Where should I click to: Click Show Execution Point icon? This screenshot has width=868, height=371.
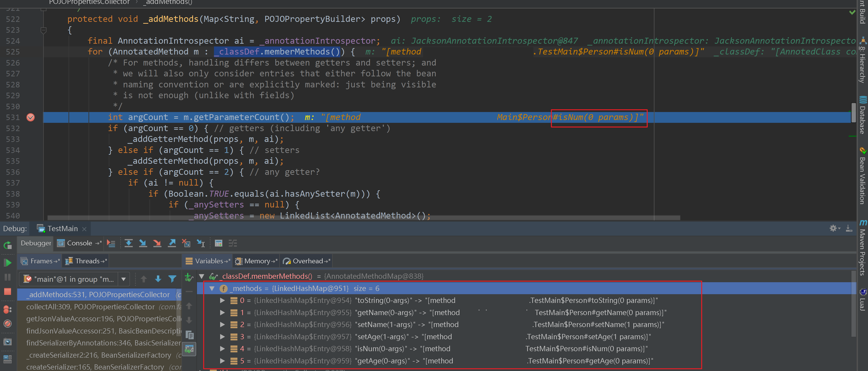111,243
